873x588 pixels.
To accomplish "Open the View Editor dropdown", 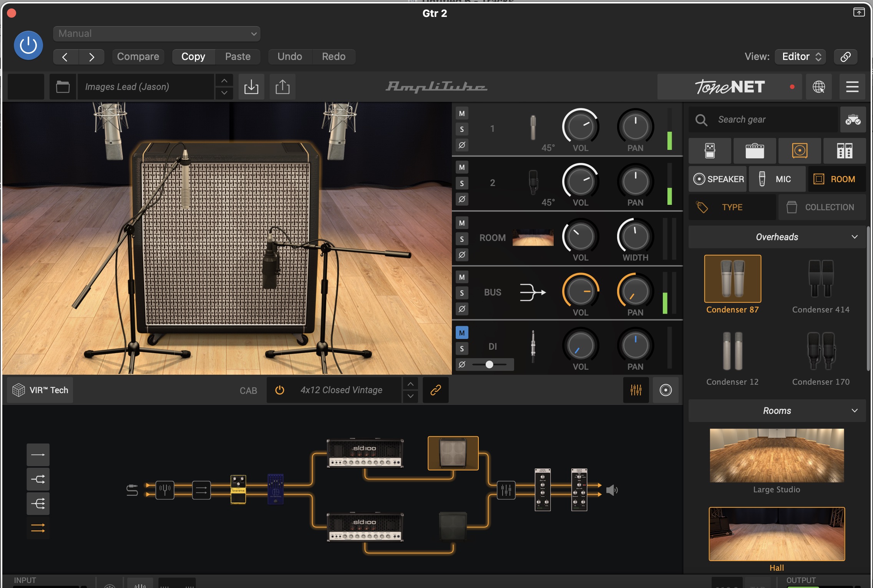I will coord(801,57).
